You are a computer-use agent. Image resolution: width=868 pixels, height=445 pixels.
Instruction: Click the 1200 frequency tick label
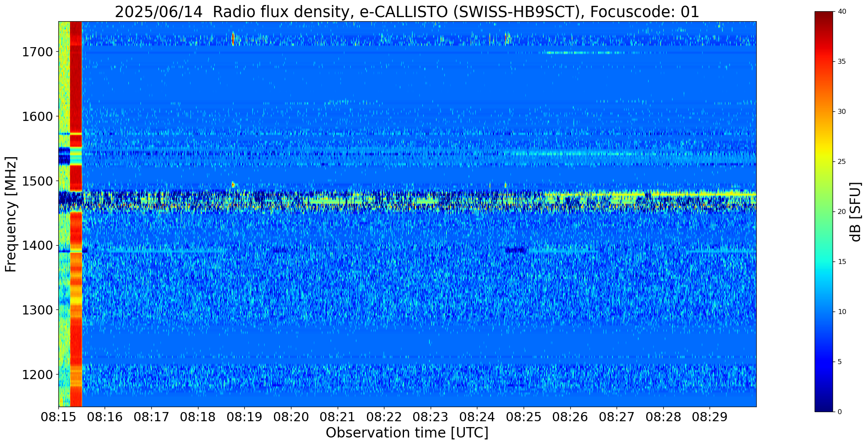click(37, 375)
